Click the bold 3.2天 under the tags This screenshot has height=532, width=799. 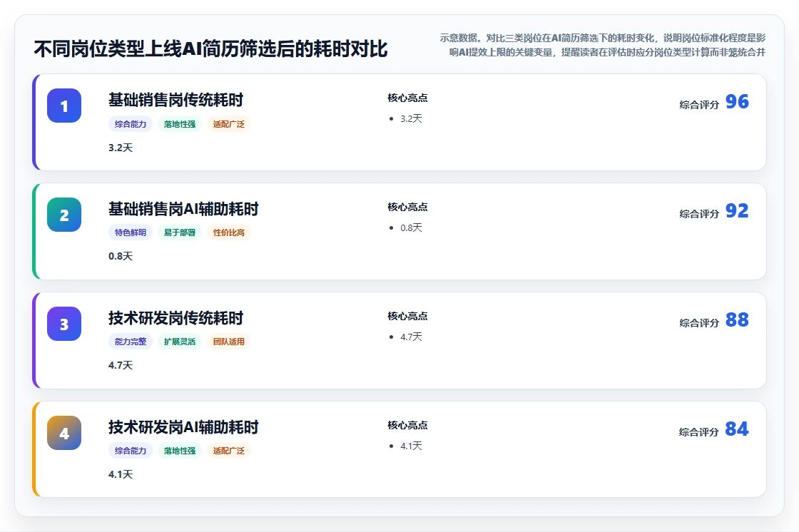point(121,148)
